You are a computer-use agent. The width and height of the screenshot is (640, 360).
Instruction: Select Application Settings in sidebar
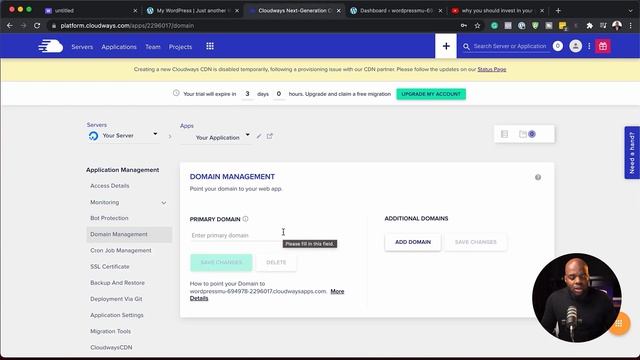[x=117, y=315]
